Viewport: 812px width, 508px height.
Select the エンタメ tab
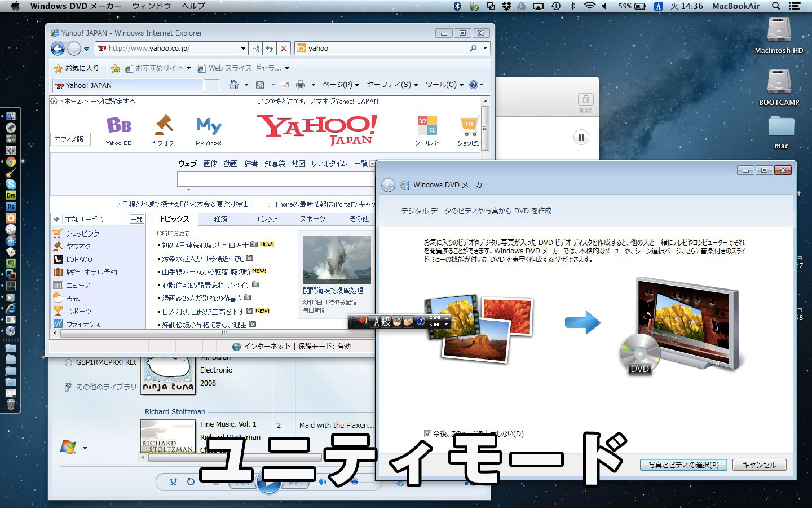267,219
